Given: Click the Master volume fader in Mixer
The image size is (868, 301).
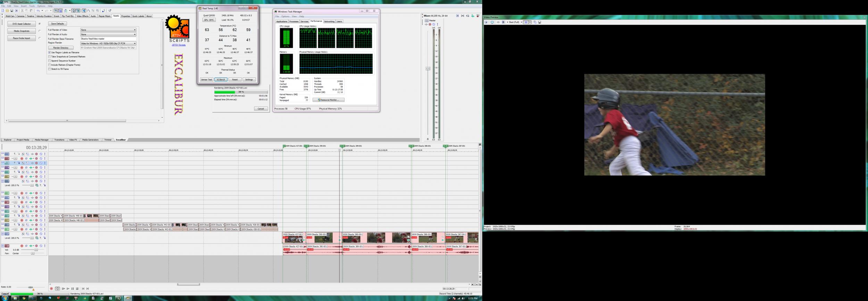Looking at the screenshot, I should pyautogui.click(x=428, y=68).
